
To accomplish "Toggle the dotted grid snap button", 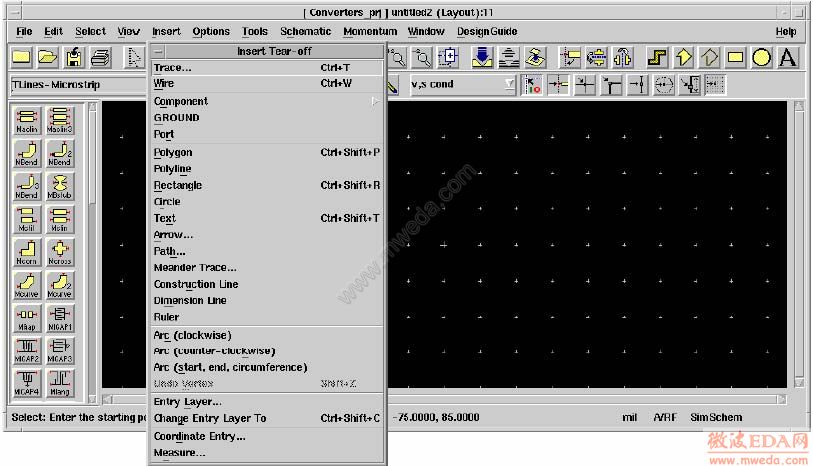I will point(715,85).
